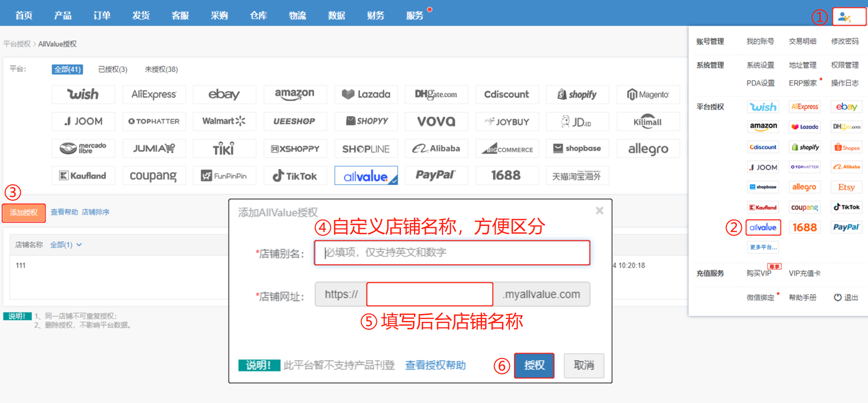This screenshot has height=403, width=868.
Task: Open the 店铺排序 link
Action: point(95,212)
